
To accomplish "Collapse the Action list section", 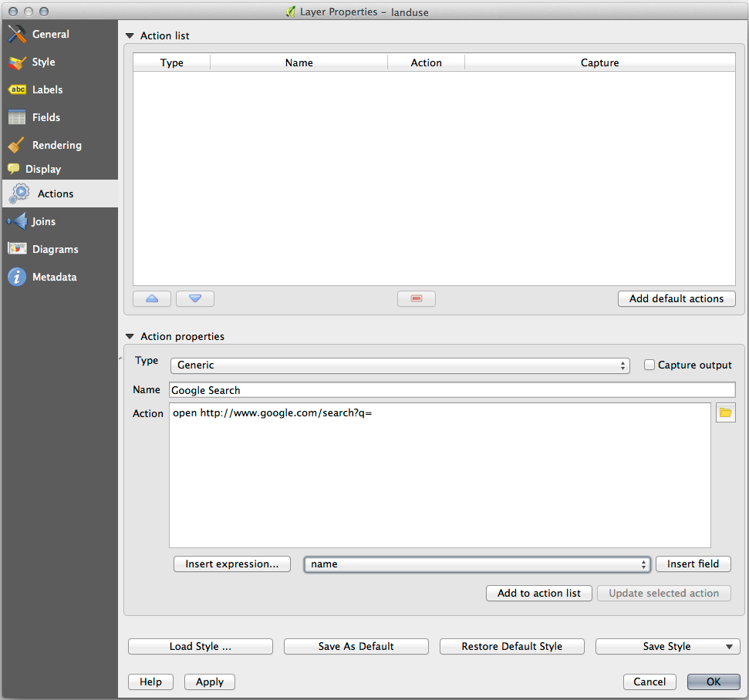I will click(130, 36).
